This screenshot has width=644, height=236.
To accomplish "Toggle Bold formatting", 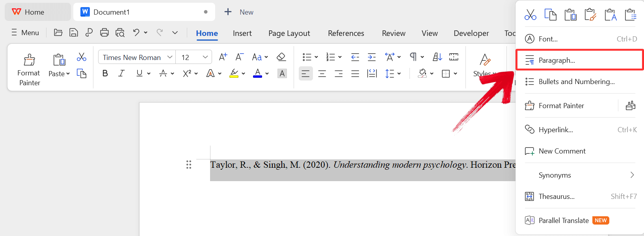I will (105, 73).
